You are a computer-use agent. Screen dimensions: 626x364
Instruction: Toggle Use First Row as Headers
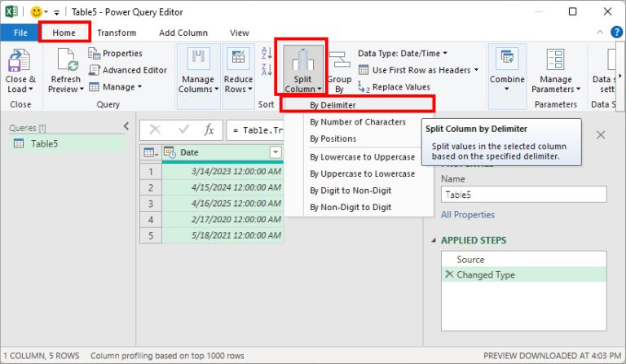click(415, 70)
